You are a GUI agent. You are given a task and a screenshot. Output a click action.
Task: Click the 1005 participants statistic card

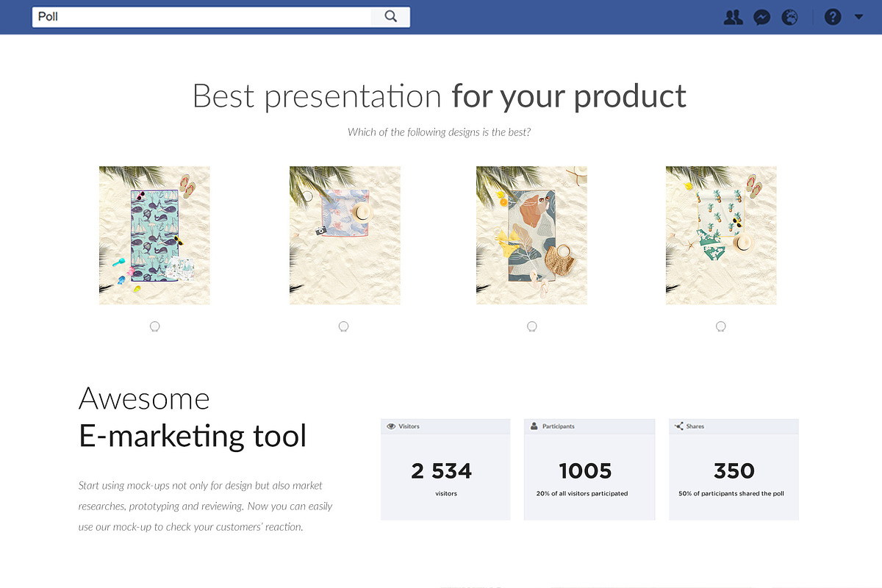click(x=589, y=470)
